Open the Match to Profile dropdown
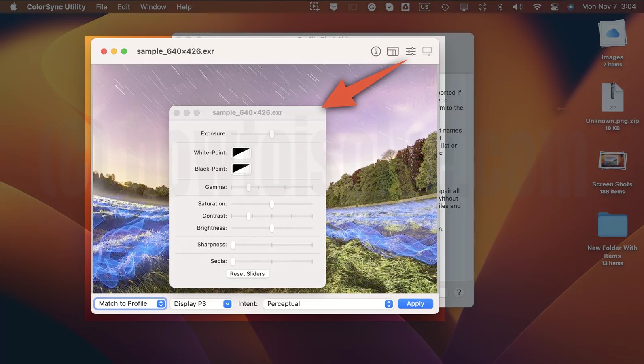644x364 pixels. tap(130, 303)
